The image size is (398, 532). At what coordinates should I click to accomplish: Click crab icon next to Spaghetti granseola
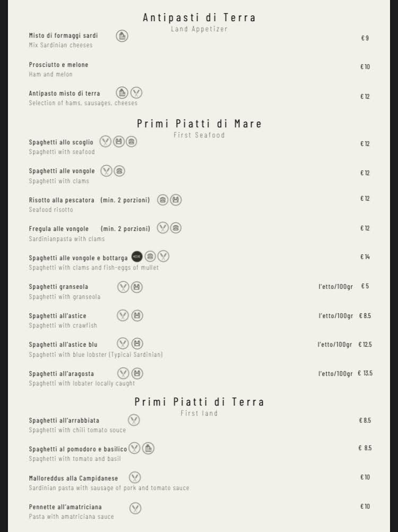tap(136, 287)
